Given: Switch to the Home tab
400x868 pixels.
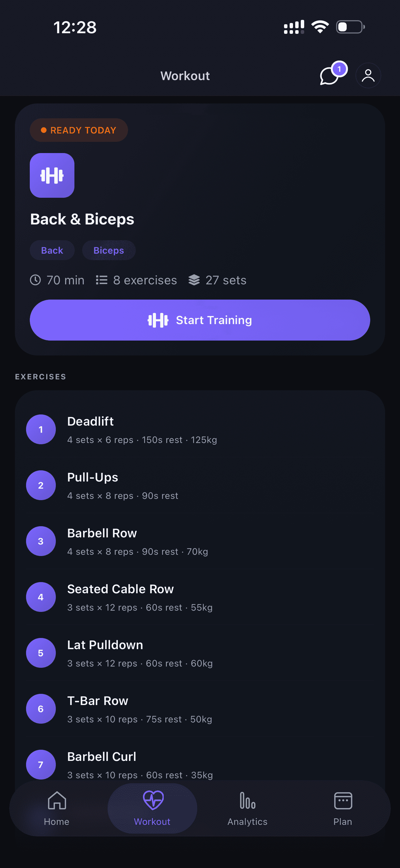Looking at the screenshot, I should point(56,808).
